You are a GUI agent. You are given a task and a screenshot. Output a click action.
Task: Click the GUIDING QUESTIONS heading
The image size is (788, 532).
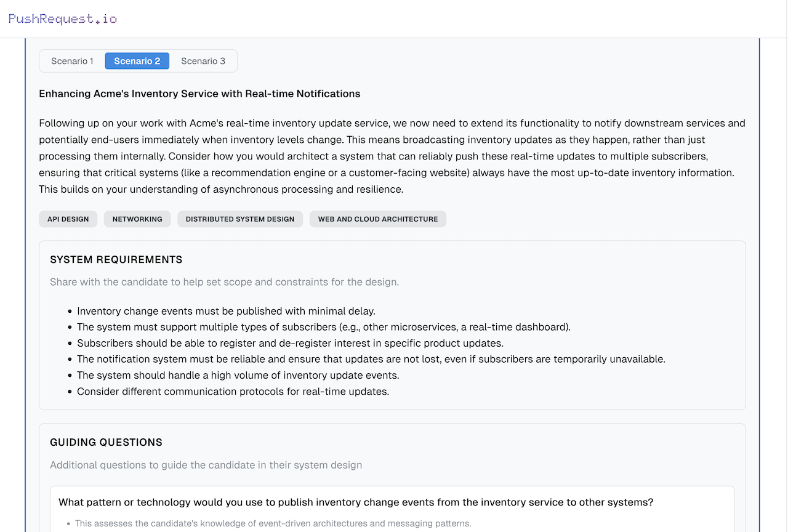[106, 442]
